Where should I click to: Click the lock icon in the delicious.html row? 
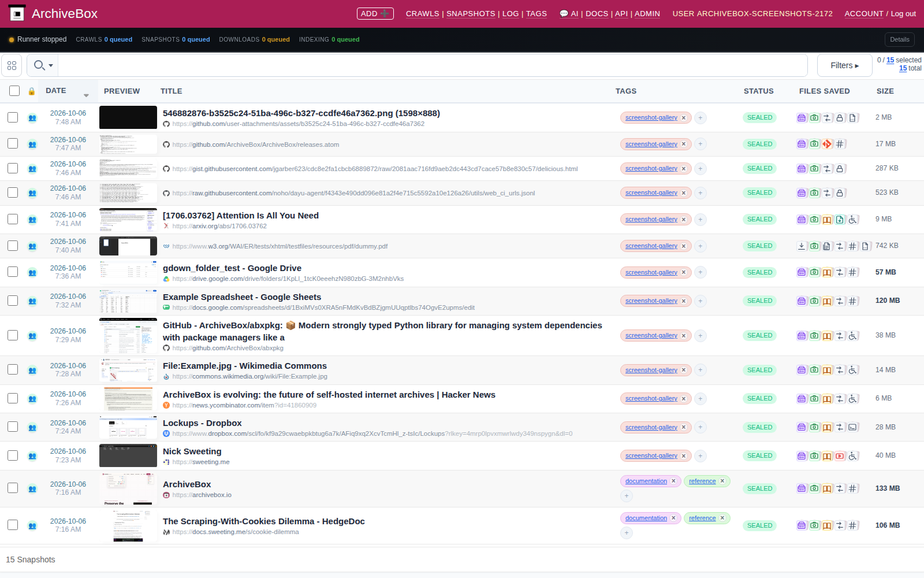click(840, 169)
